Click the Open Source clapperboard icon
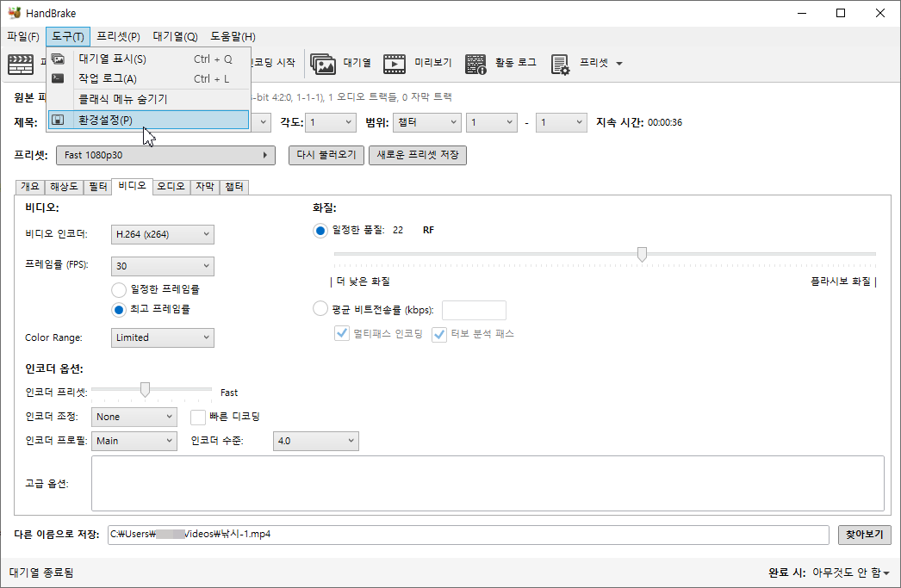 [x=21, y=64]
